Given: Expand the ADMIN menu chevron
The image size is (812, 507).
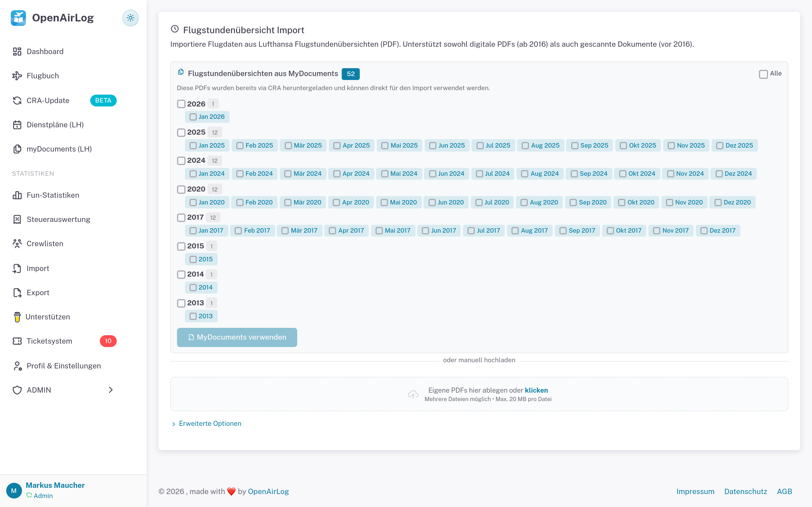Looking at the screenshot, I should pos(111,390).
